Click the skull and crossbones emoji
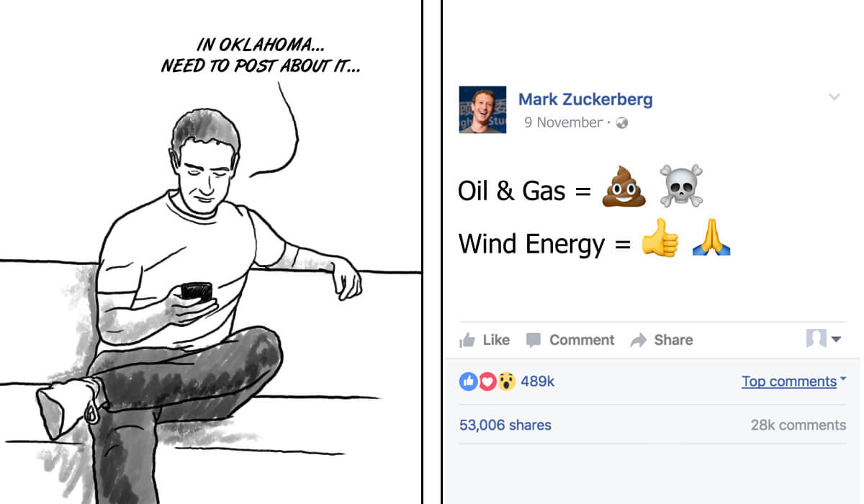Viewport: 864px width, 504px height. (680, 187)
